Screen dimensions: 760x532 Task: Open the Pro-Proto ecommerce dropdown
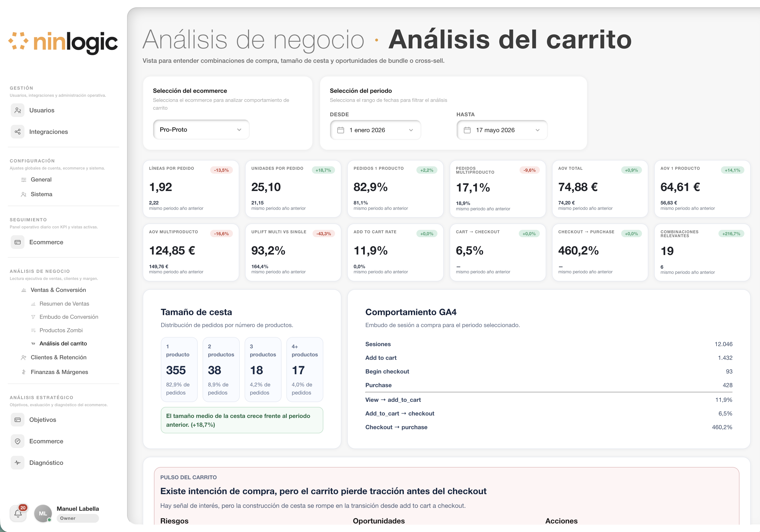point(201,130)
